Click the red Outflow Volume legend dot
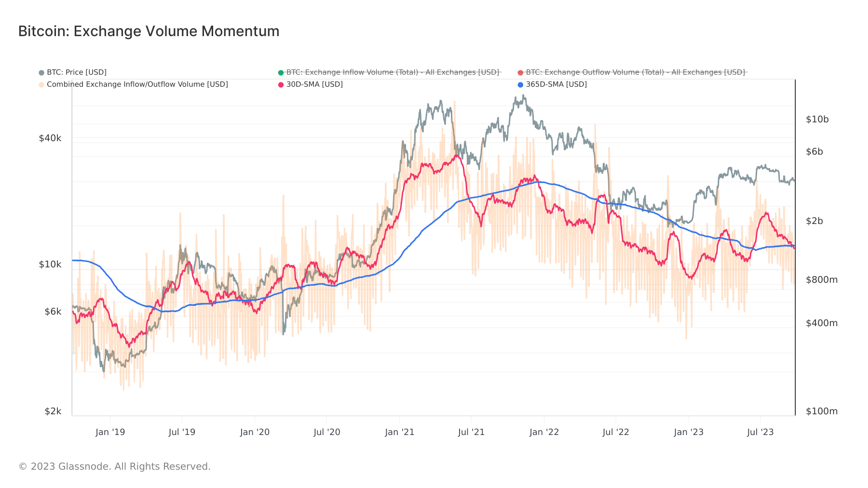This screenshot has width=868, height=488. [520, 73]
